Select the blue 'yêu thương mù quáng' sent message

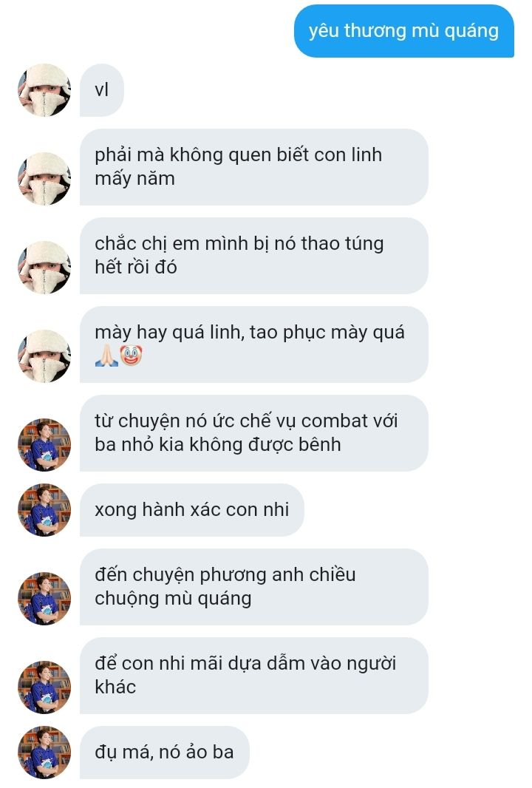pyautogui.click(x=404, y=30)
